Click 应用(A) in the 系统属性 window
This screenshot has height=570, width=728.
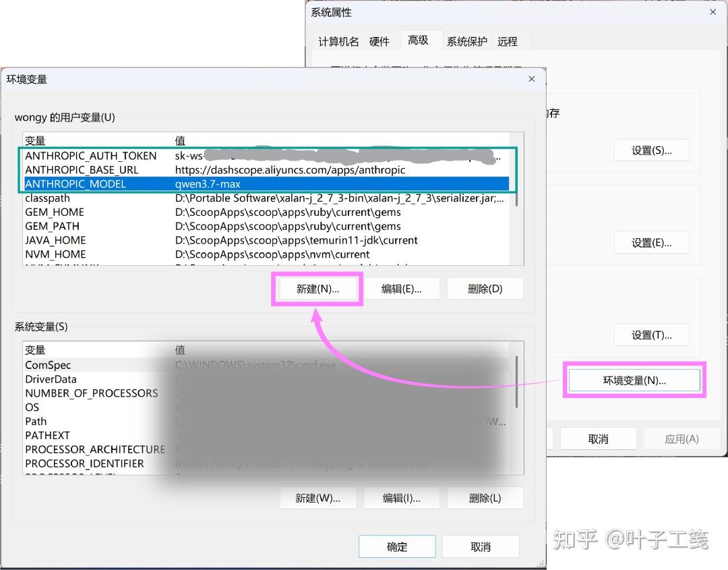681,439
